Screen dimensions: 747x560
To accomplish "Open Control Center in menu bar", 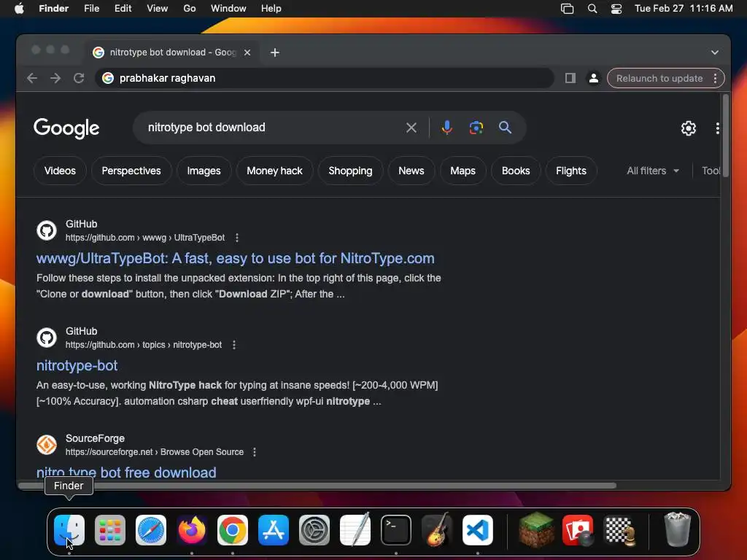I will (616, 9).
